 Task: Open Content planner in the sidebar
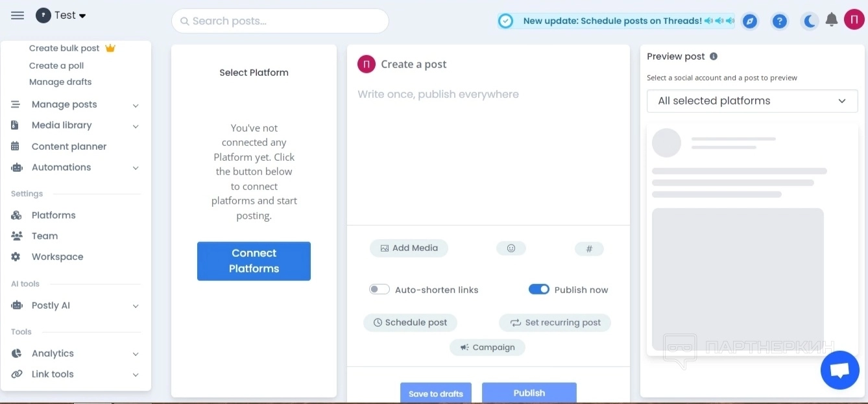pyautogui.click(x=69, y=147)
